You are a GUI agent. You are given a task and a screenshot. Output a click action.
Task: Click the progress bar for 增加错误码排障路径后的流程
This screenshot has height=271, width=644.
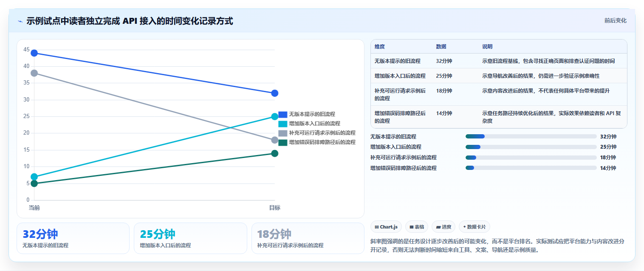click(x=531, y=168)
